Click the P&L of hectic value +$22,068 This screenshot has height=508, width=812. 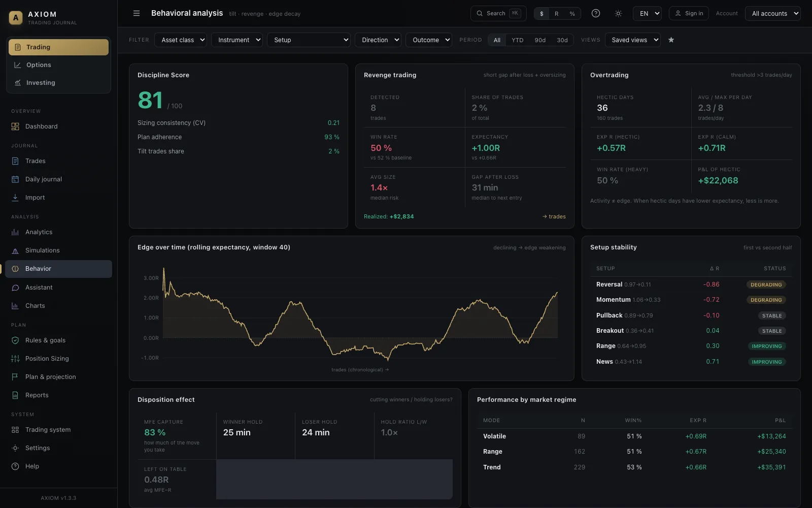(x=718, y=181)
